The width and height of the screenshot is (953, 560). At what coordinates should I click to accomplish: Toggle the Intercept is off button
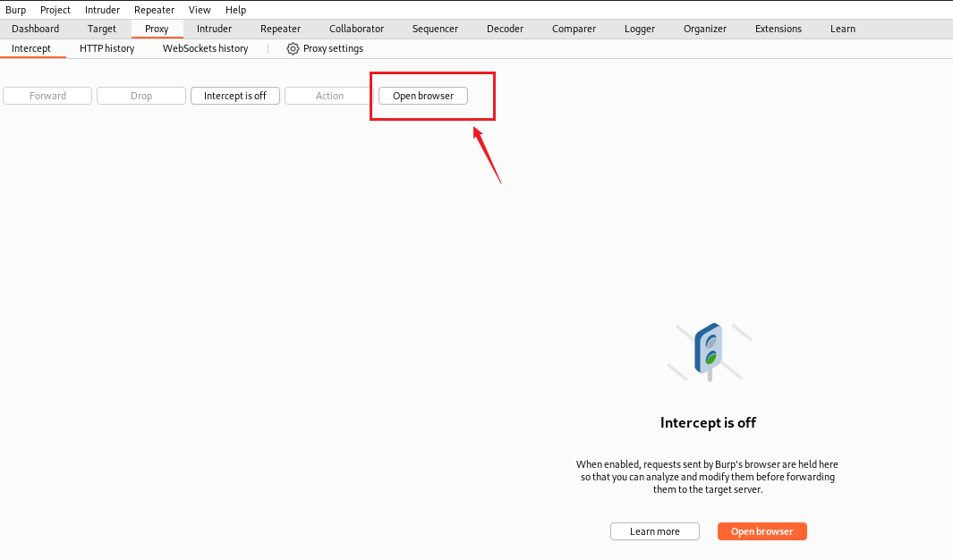[235, 96]
